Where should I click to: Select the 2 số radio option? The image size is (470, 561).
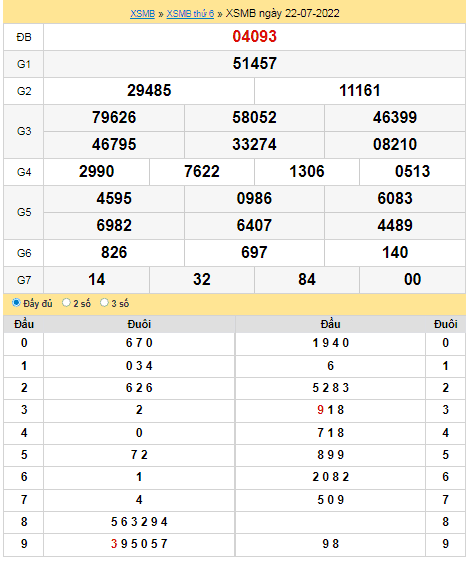click(x=66, y=303)
